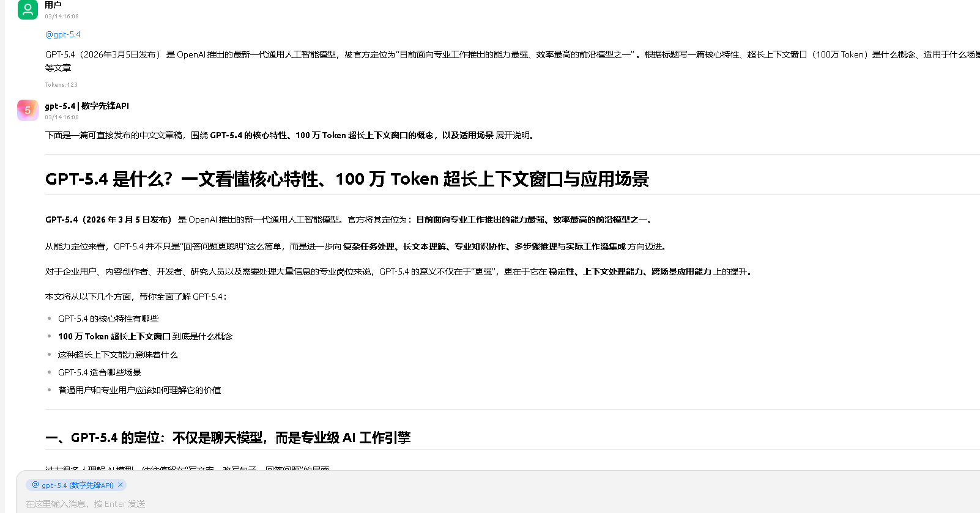
Task: Click the gpt-5.4 reply timestamp 03/14 16:08
Action: [x=62, y=117]
